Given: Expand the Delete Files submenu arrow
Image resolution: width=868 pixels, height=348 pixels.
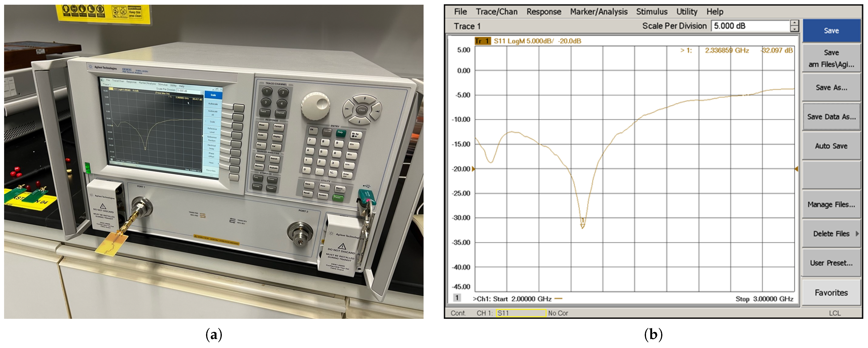Looking at the screenshot, I should (857, 233).
